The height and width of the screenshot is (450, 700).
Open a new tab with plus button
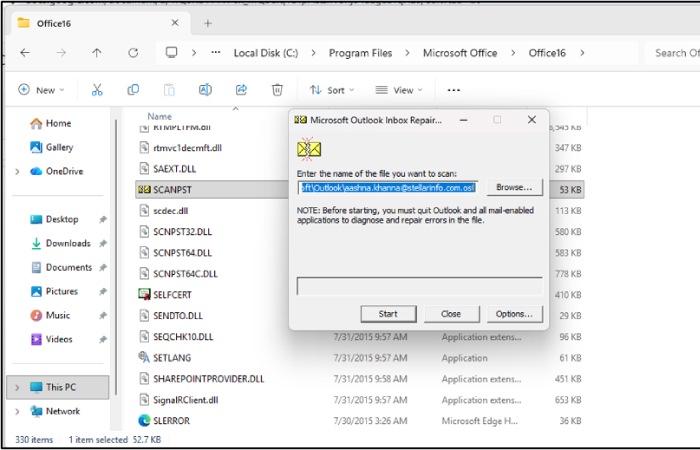pos(208,23)
